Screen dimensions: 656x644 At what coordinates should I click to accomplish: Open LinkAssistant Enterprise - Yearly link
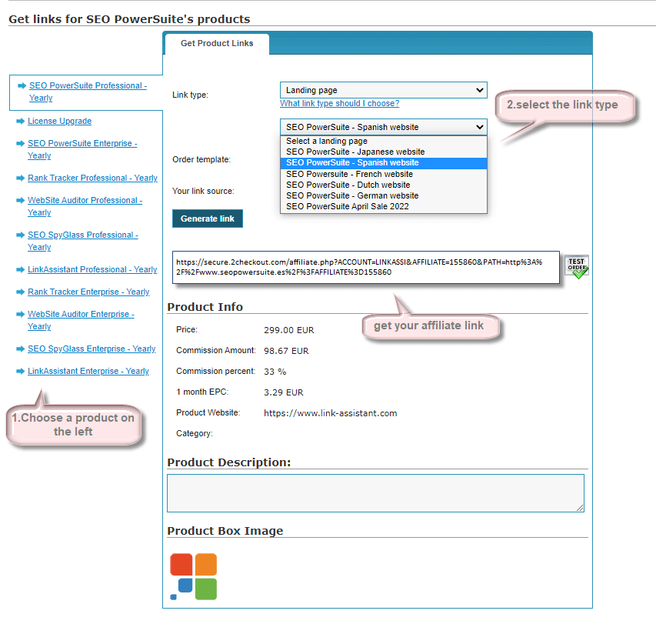click(88, 371)
